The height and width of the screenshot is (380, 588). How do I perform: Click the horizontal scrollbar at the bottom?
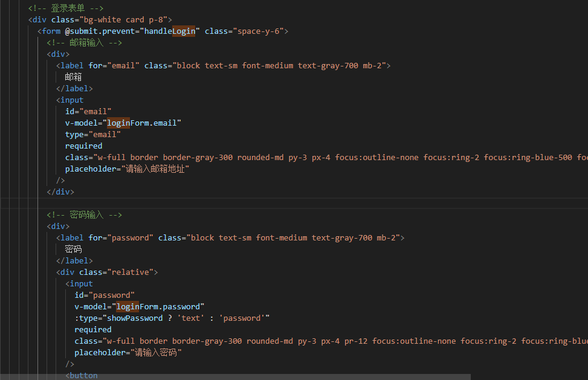coord(235,377)
